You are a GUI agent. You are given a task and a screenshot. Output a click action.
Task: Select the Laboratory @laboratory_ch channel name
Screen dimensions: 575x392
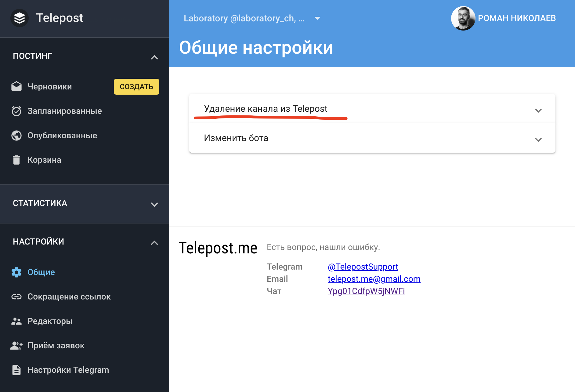244,18
